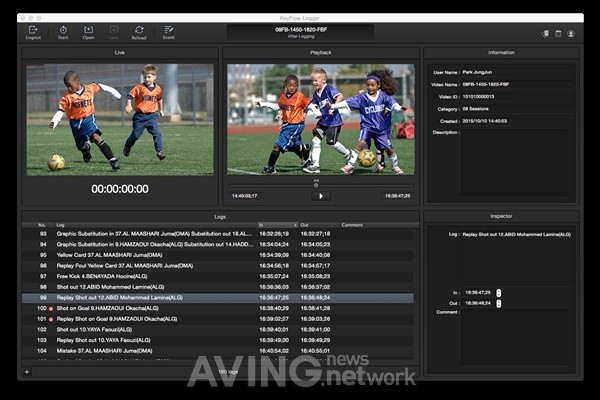600x400 pixels.
Task: Click the Log column header
Action: 156,225
